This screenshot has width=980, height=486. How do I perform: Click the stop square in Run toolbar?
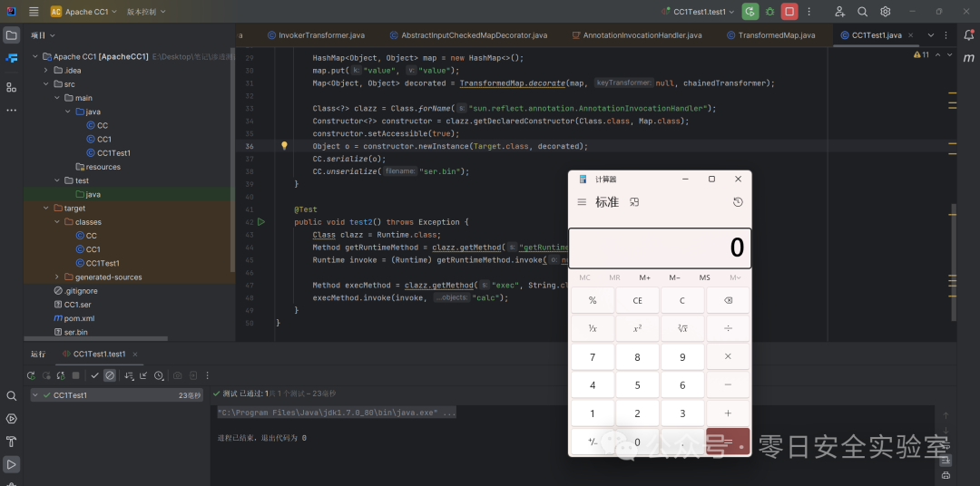click(75, 375)
